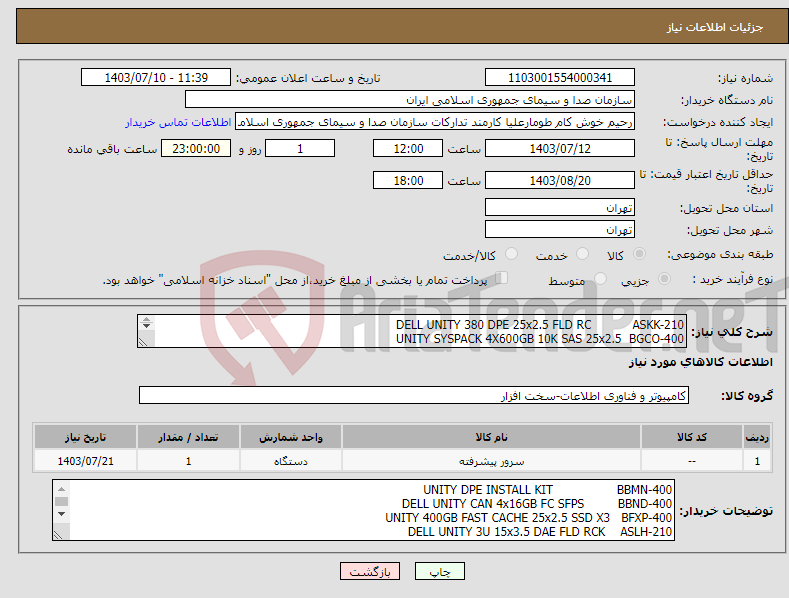The image size is (789, 598).
Task: Select the جزیی purchase type radio
Action: (x=664, y=278)
